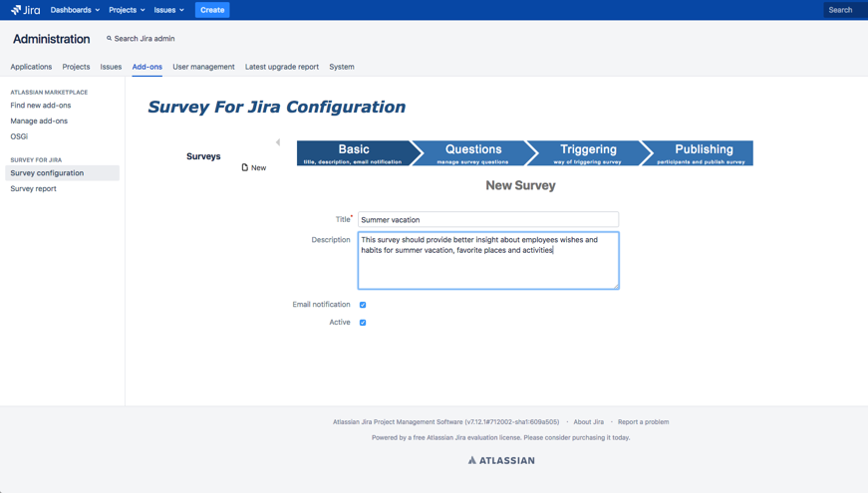Open the Projects dropdown menu
Viewport: 868px width, 493px height.
coord(127,10)
